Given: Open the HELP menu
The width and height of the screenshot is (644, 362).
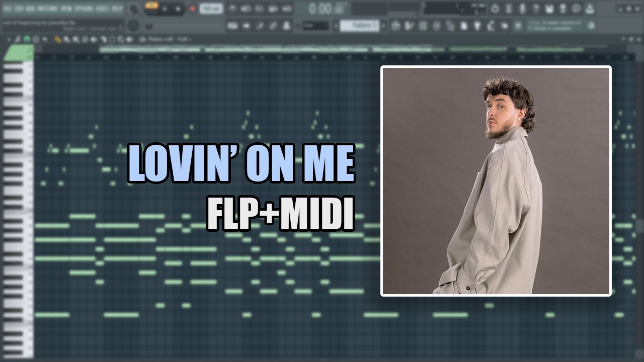Looking at the screenshot, I should point(117,9).
